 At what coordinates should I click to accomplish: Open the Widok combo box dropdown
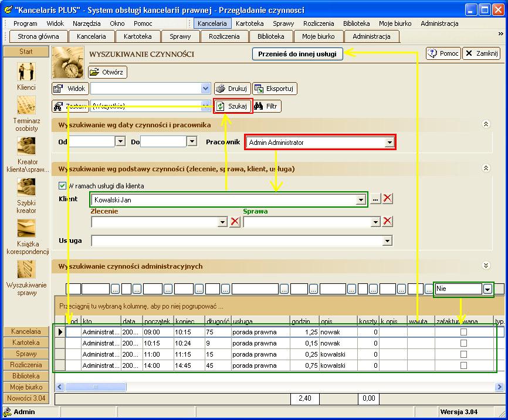click(x=206, y=88)
